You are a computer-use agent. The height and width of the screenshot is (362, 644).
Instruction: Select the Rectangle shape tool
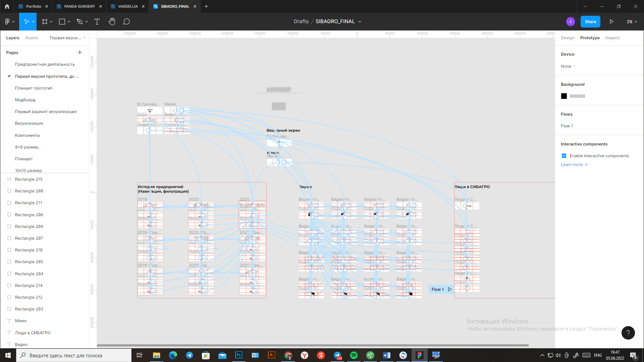[62, 21]
